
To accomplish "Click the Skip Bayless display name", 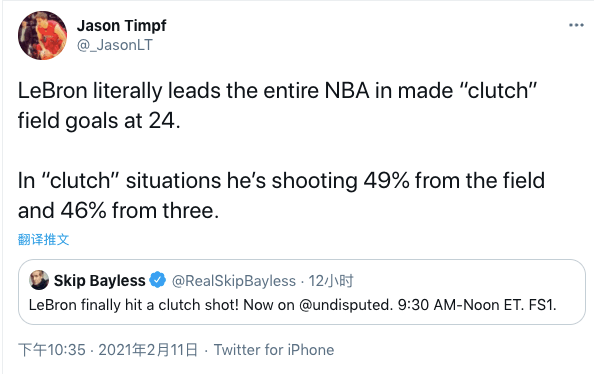I will [99, 280].
